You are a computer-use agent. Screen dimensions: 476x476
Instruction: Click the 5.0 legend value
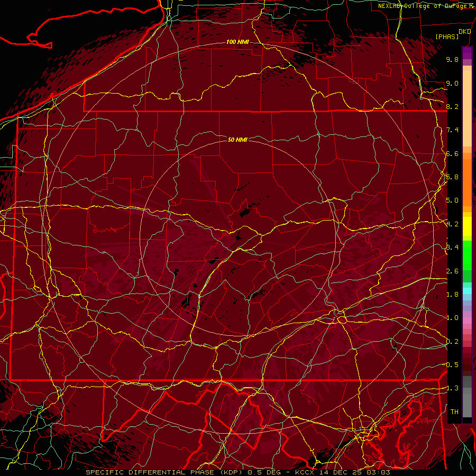452,200
